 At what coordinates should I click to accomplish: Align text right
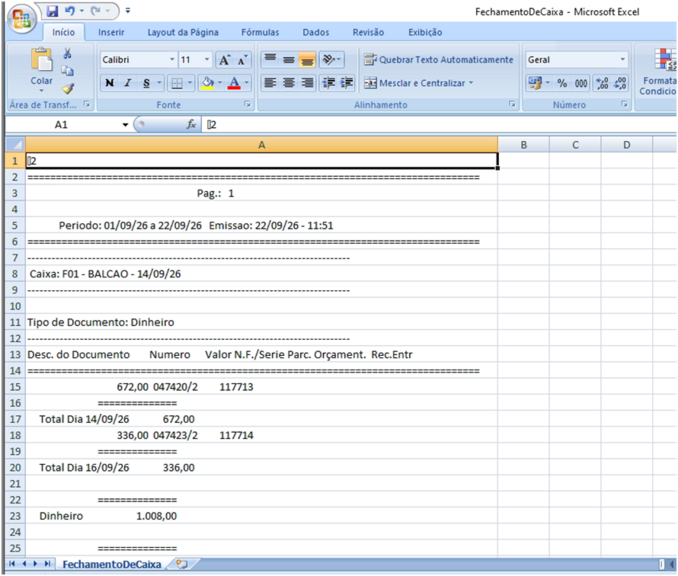[307, 83]
